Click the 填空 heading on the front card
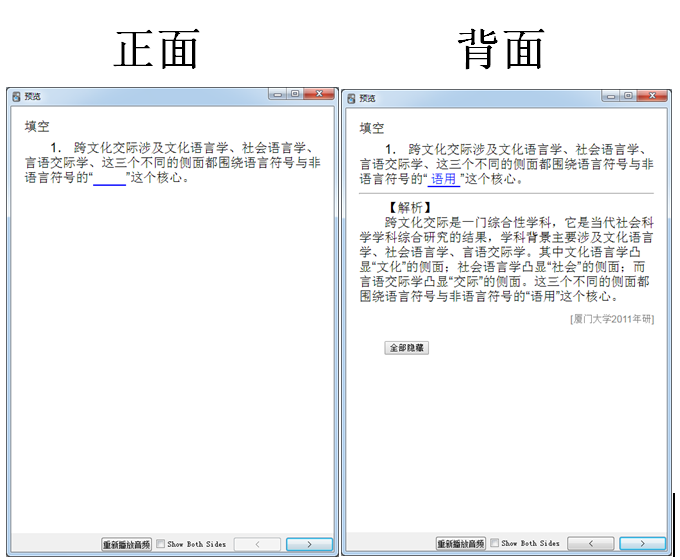Image resolution: width=680 pixels, height=560 pixels. click(37, 127)
